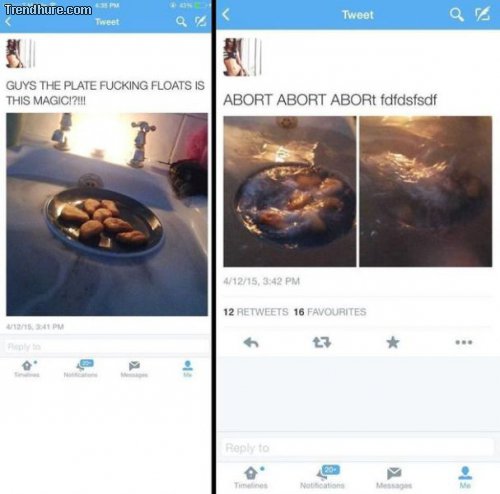This screenshot has width=500, height=494.
Task: Tap the compose icon in the left header
Action: pos(201,22)
